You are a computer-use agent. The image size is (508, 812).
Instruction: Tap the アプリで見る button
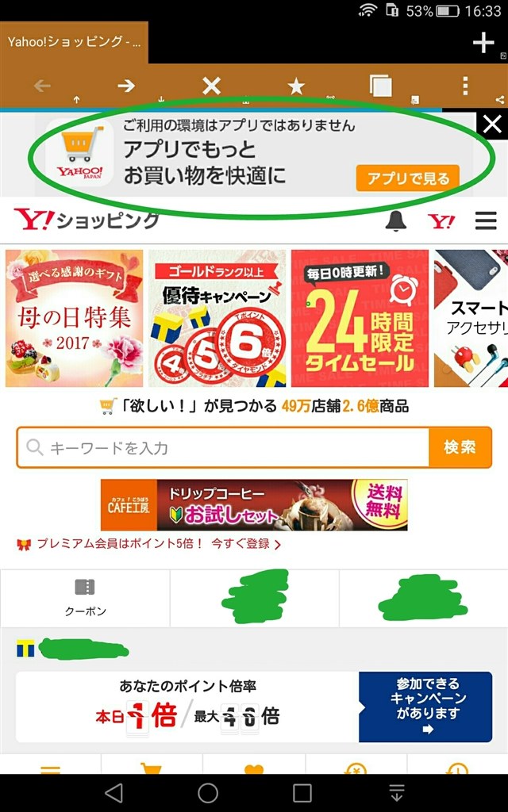tap(407, 178)
